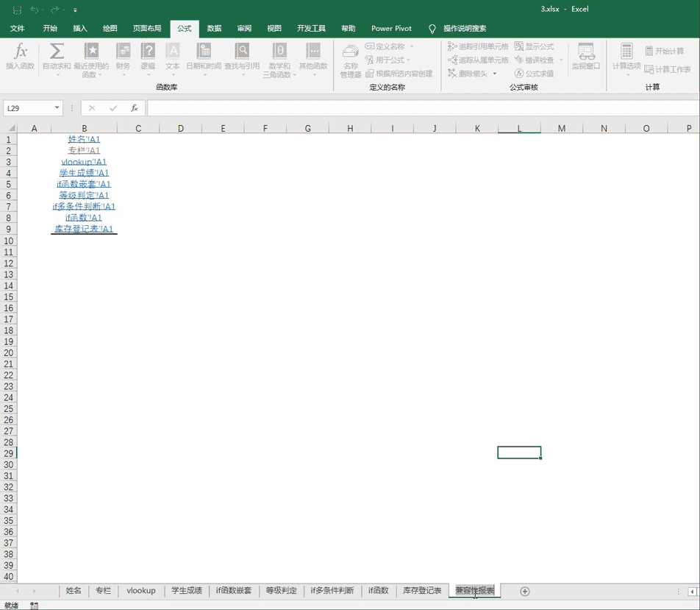Image resolution: width=700 pixels, height=610 pixels.
Task: Click the Name Box showing L29
Action: pyautogui.click(x=28, y=107)
